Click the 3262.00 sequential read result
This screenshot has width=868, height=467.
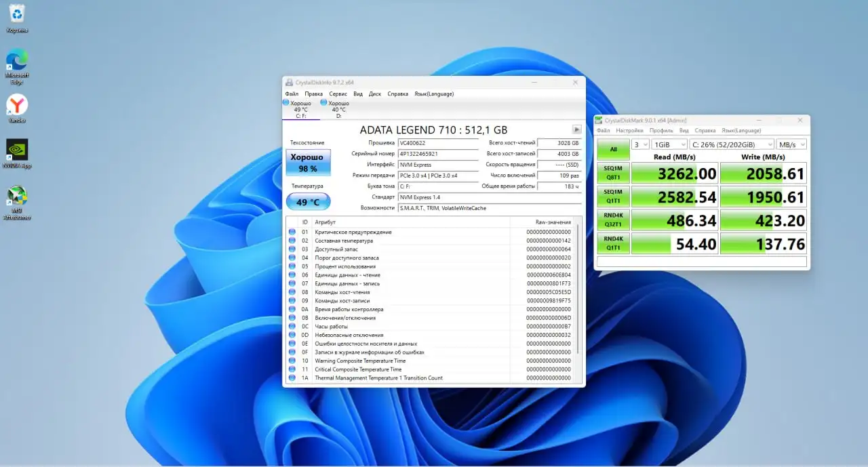point(675,174)
